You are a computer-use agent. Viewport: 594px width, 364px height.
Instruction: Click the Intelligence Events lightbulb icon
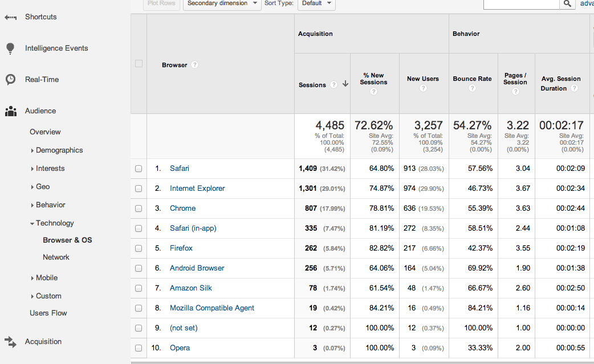click(10, 48)
